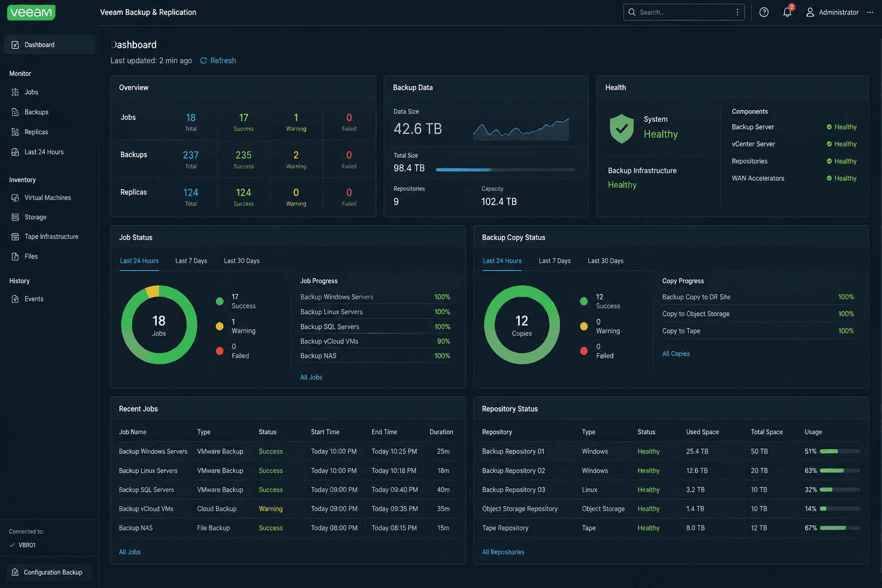This screenshot has width=882, height=588.
Task: Click the Backup Server healthy check icon
Action: click(829, 127)
